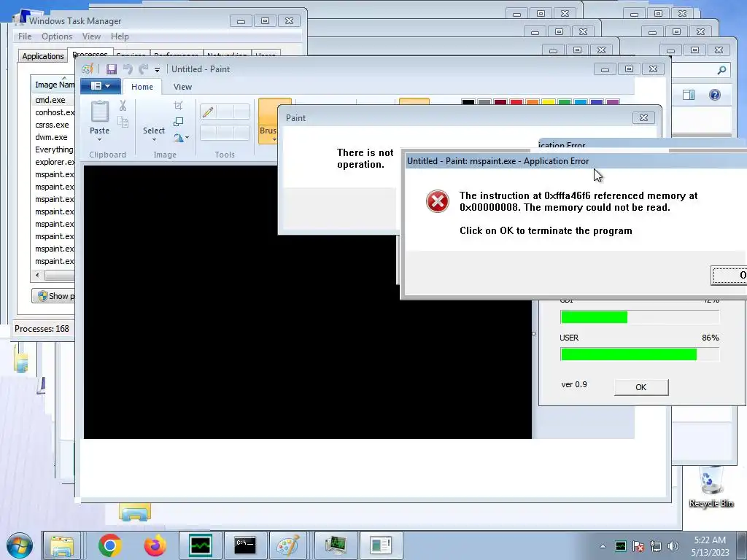
Task: Switch to the View ribbon tab in Paint
Action: tap(182, 87)
